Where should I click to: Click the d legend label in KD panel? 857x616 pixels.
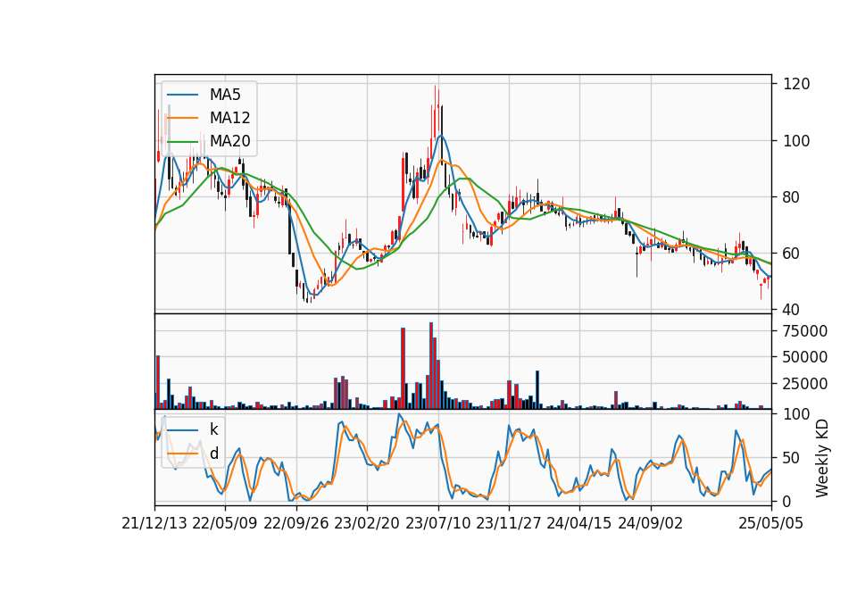[x=213, y=454]
